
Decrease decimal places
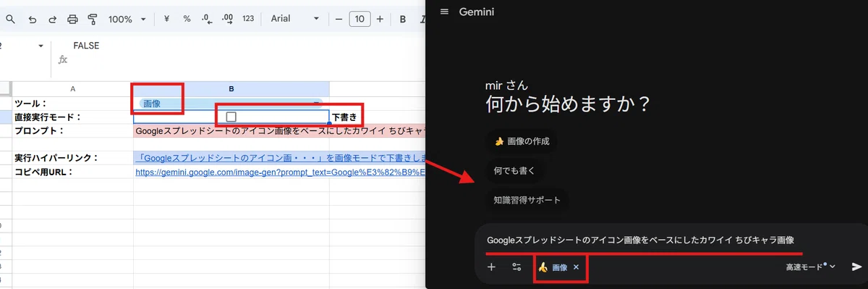click(x=207, y=19)
